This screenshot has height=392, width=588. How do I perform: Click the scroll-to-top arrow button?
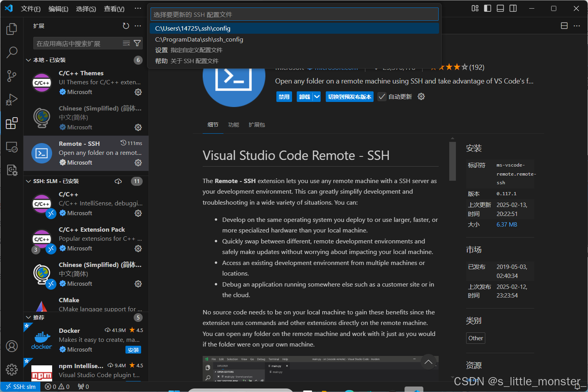tap(428, 362)
